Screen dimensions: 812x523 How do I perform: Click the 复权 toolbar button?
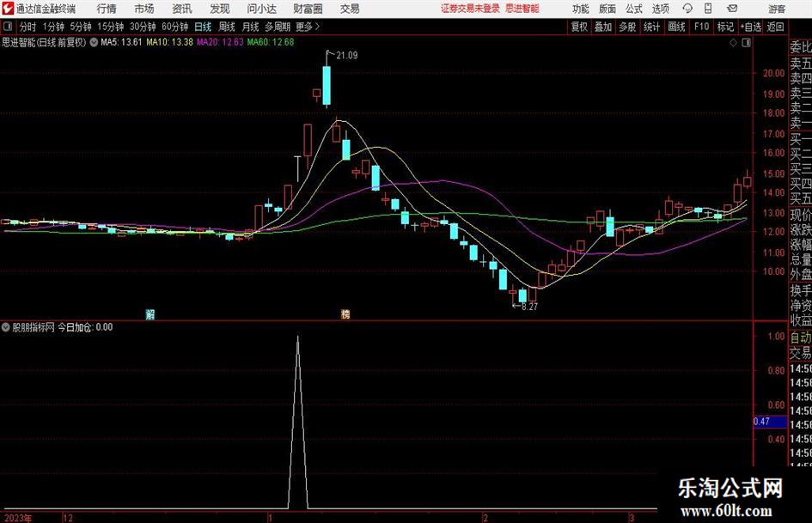[579, 27]
